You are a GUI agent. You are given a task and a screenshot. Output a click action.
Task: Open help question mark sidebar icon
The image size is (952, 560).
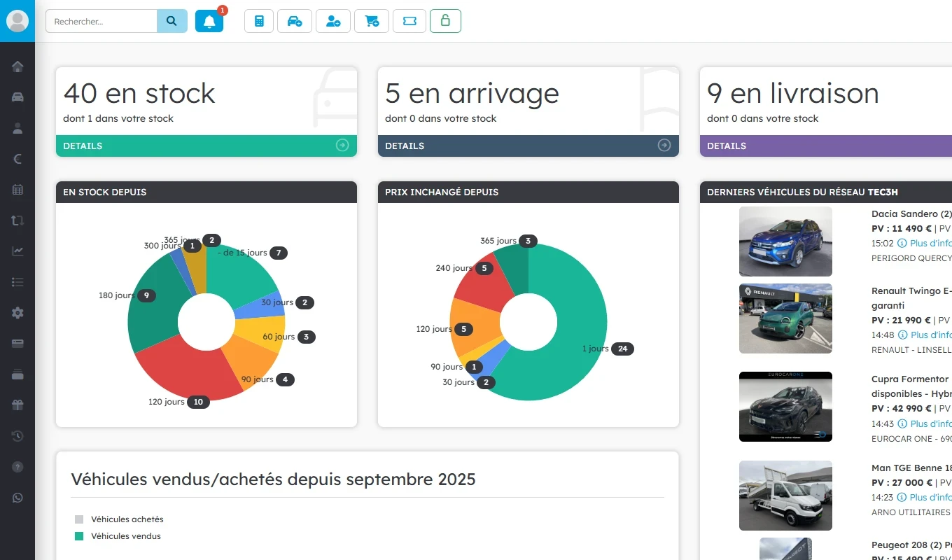pos(17,467)
